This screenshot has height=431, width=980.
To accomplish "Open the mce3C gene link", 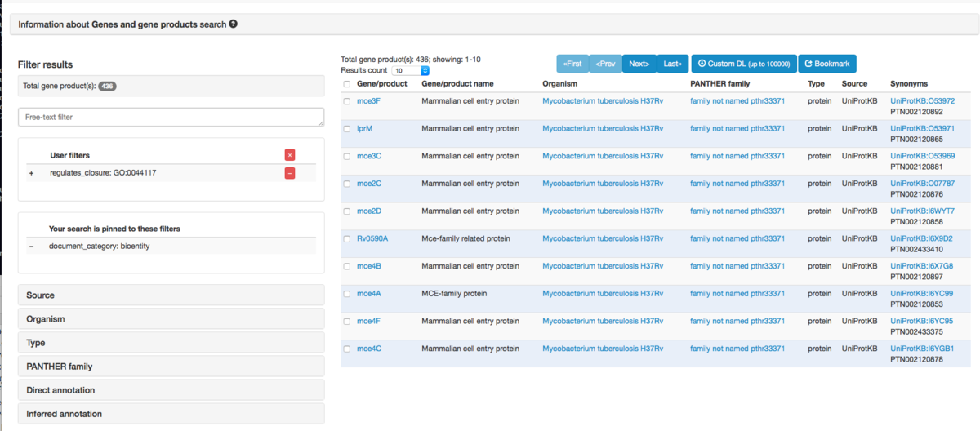I will pos(369,156).
